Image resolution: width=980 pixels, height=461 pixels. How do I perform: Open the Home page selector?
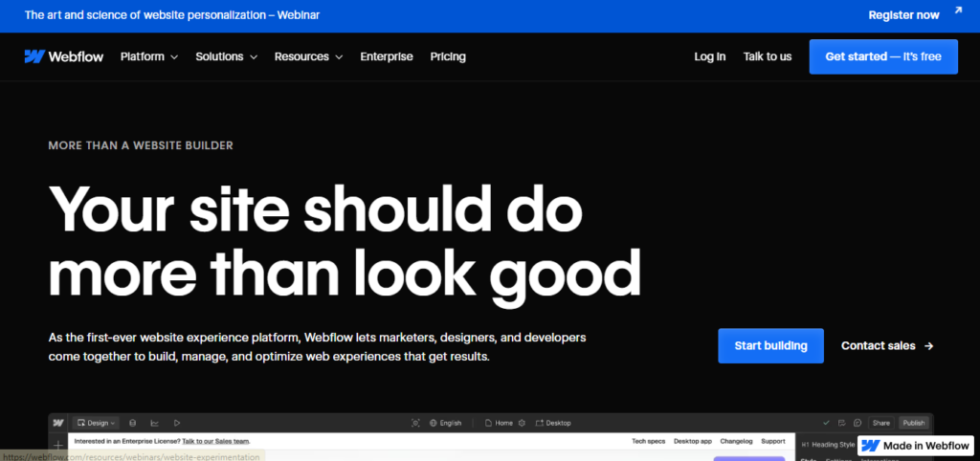[x=500, y=423]
